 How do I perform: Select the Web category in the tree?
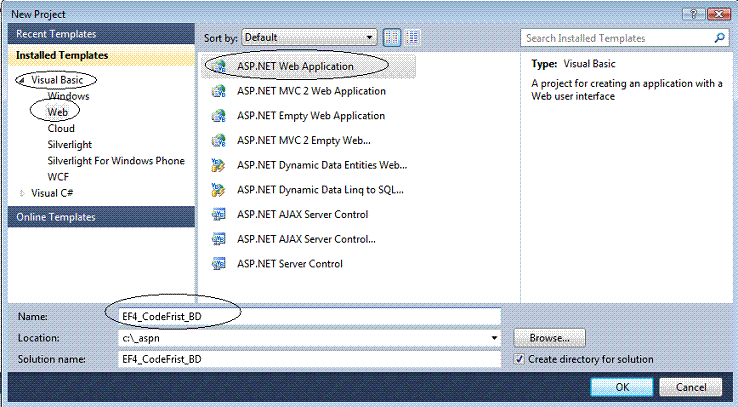pyautogui.click(x=57, y=112)
